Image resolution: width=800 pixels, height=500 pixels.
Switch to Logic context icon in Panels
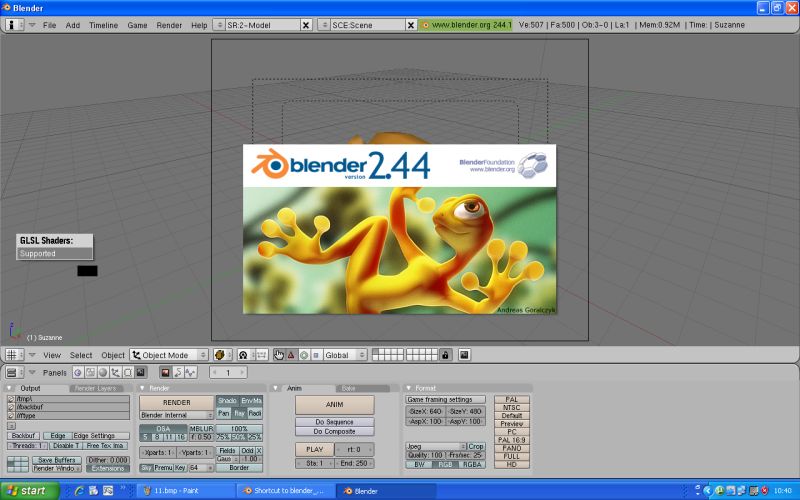(x=78, y=372)
